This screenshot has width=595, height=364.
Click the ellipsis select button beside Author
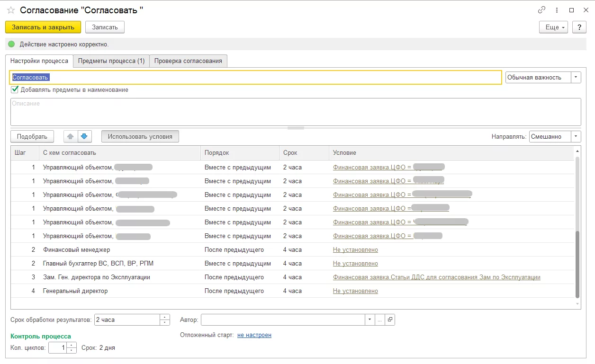pos(379,320)
